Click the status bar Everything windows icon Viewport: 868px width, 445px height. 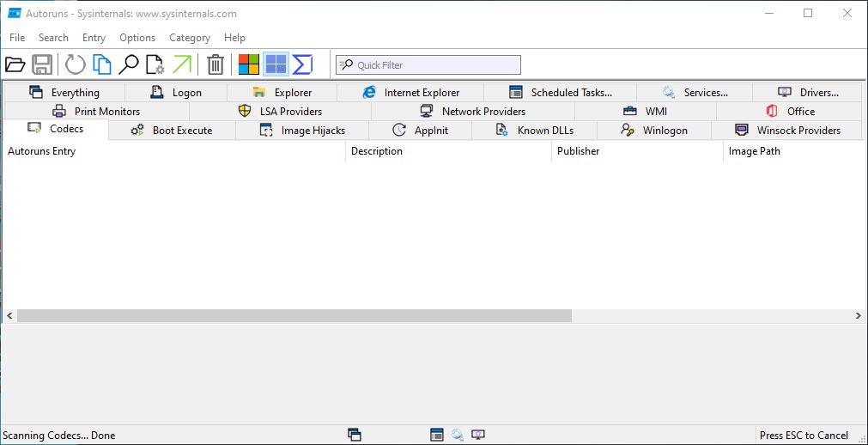tap(355, 435)
